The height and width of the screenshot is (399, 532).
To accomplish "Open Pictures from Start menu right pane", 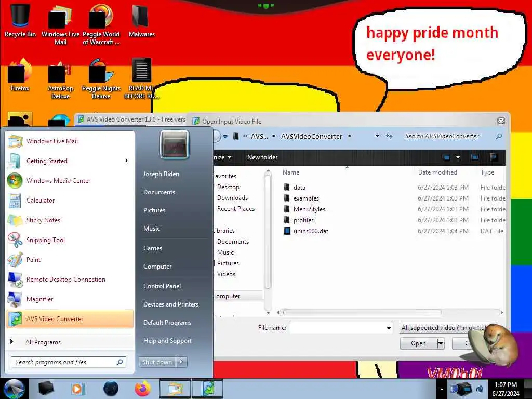I will coord(154,210).
